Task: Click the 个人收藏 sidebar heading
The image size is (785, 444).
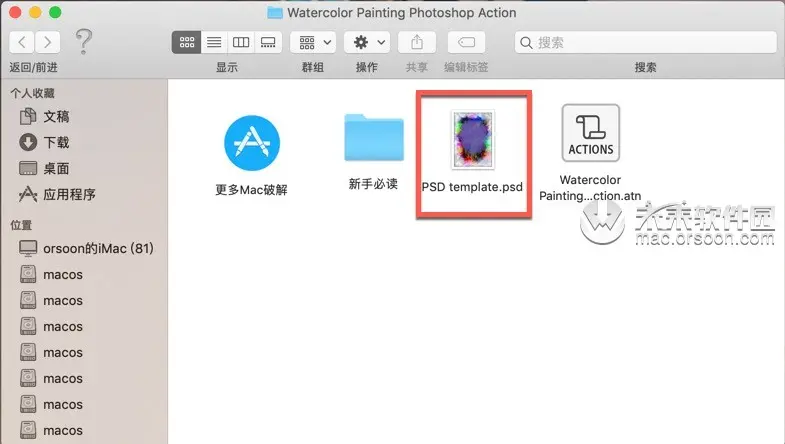Action: [x=33, y=93]
